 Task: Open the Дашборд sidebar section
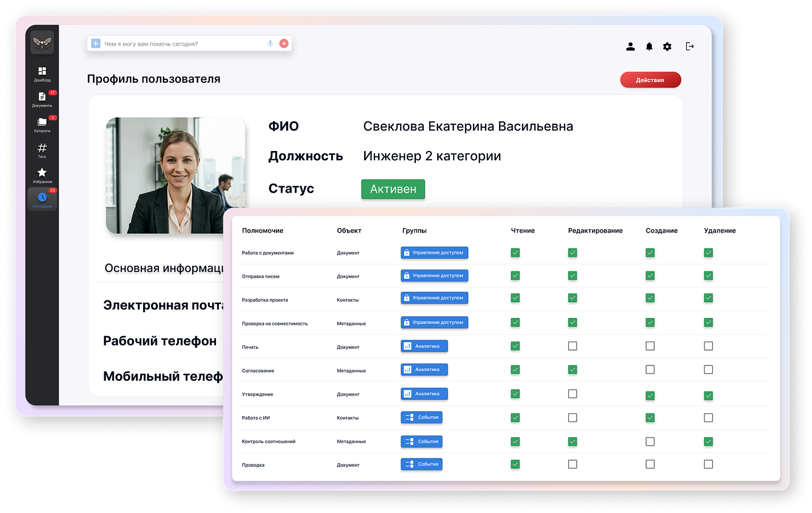click(42, 74)
